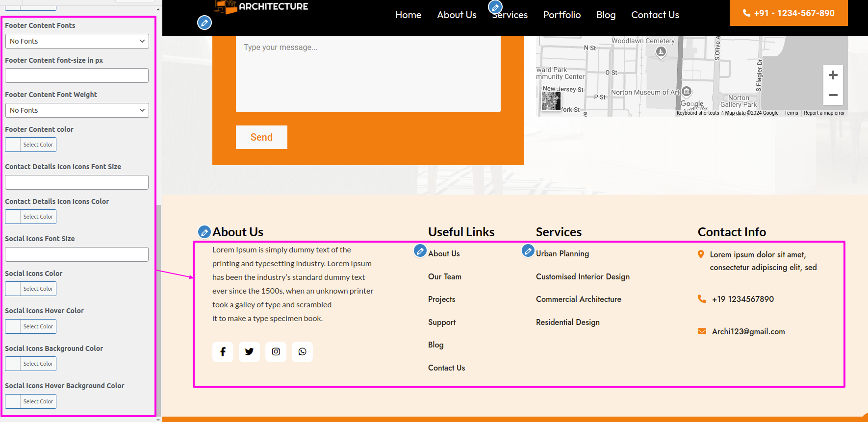Click the orange phone number button in header
This screenshot has width=868, height=422.
788,13
